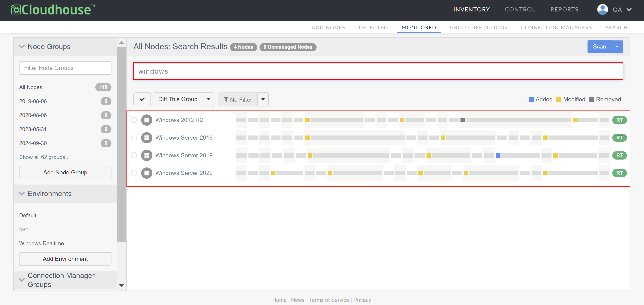Click the RT badge for Windows Server 2019
Image resolution: width=644 pixels, height=305 pixels.
619,155
